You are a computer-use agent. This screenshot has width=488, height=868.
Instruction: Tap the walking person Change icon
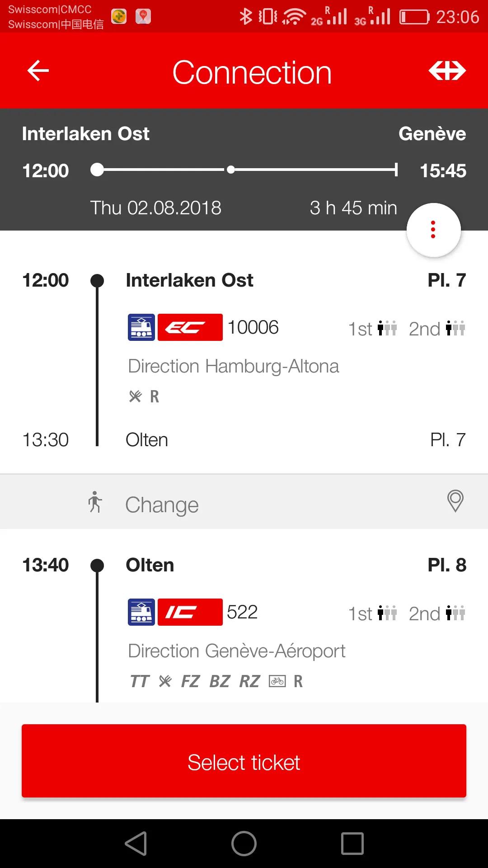(95, 502)
